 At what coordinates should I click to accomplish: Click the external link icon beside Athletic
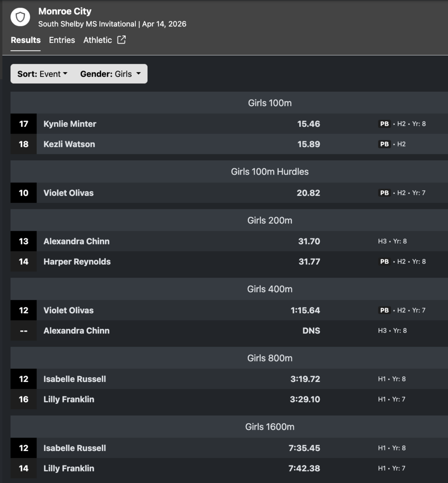tap(121, 40)
